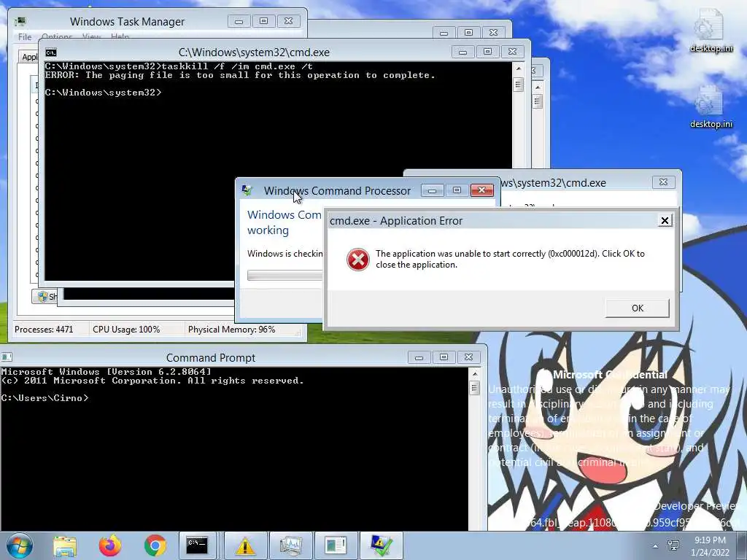Switch to Task Manager taskbar icon

290,545
